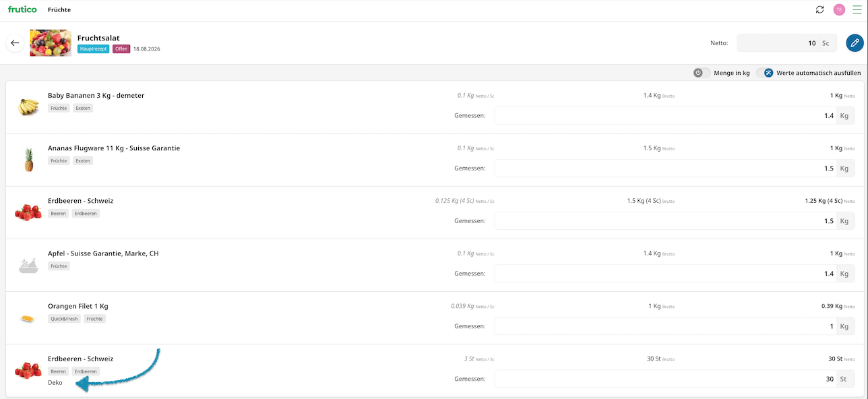Open the green hamburger menu
This screenshot has height=399, width=868.
pyautogui.click(x=857, y=9)
